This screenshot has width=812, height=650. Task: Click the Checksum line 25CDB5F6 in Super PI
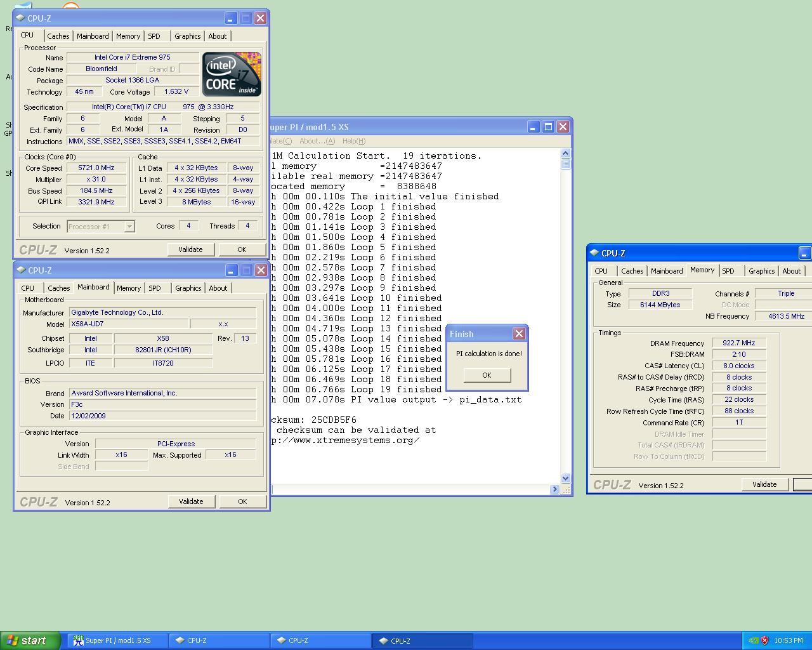click(313, 420)
